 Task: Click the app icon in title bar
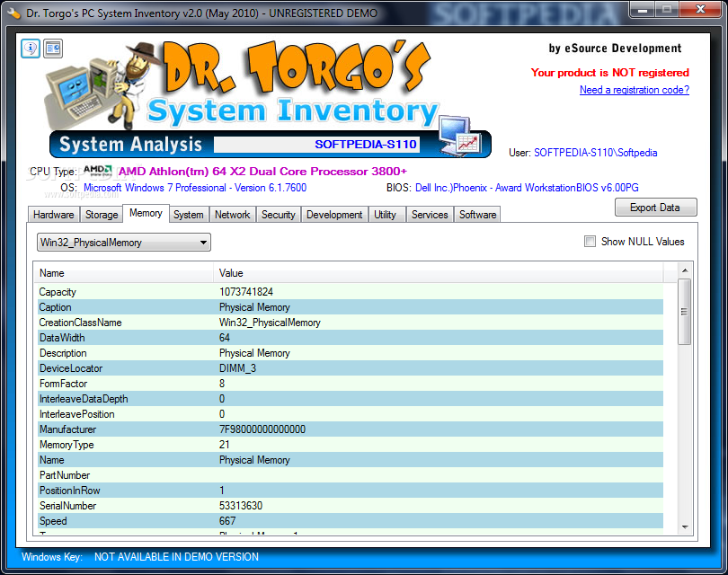coord(13,13)
